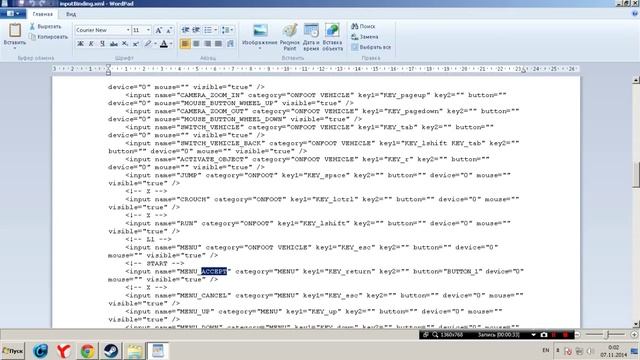Image resolution: width=640 pixels, height=360 pixels.
Task: Click the vertical scrollbar thumb
Action: click(636, 175)
